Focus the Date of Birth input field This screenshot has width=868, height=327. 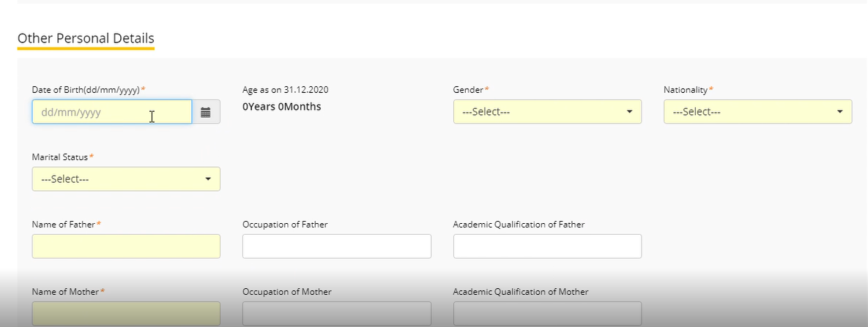pos(112,112)
